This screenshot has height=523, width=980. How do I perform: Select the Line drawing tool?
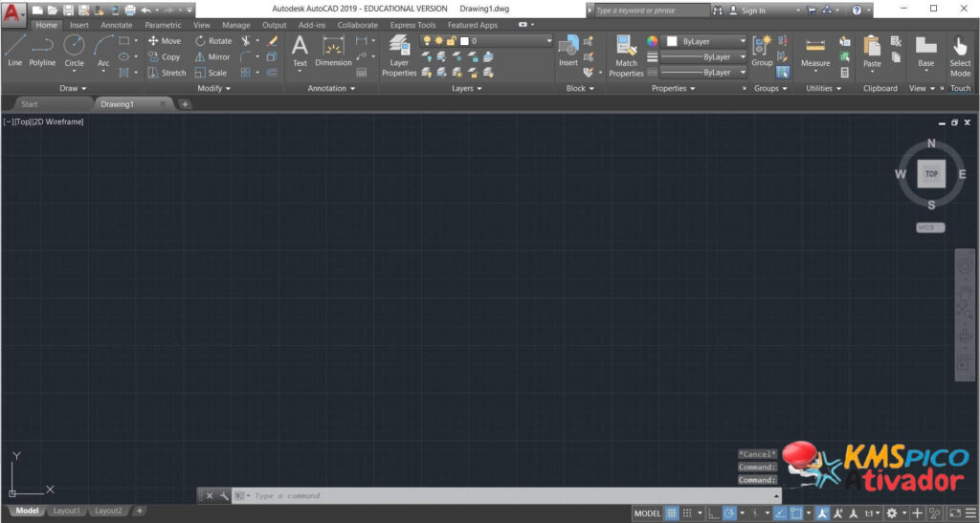pos(14,51)
